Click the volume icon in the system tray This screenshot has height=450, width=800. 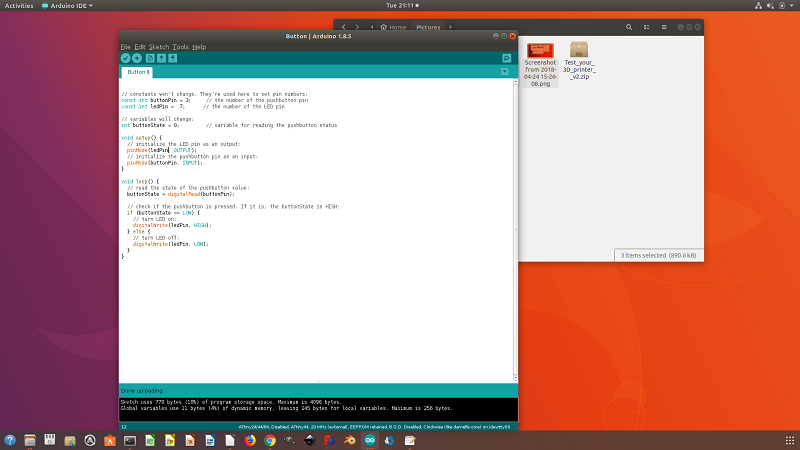[x=770, y=6]
